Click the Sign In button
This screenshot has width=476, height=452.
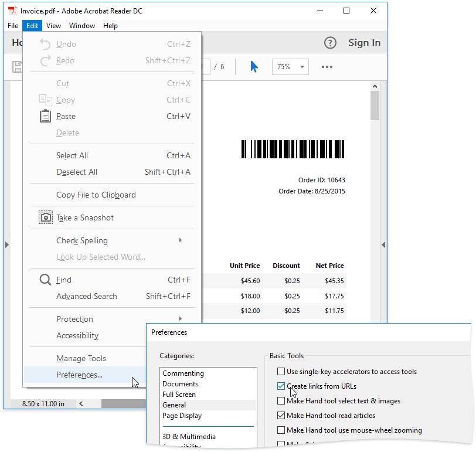(365, 42)
